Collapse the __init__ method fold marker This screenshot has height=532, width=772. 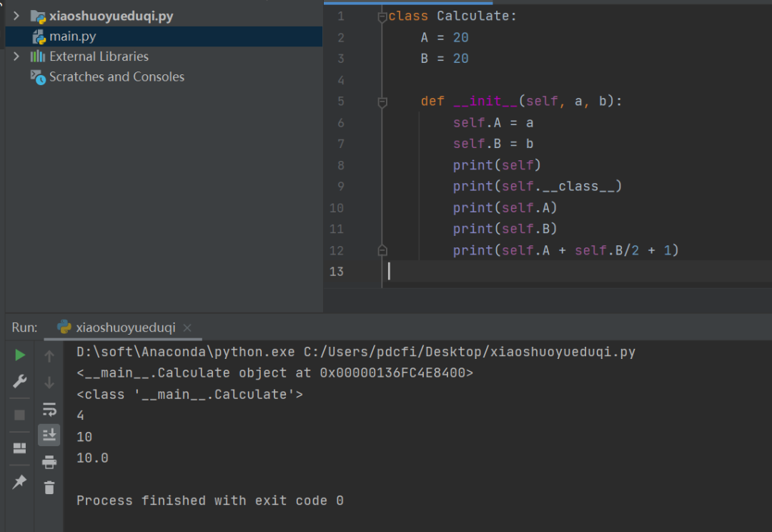(x=382, y=102)
